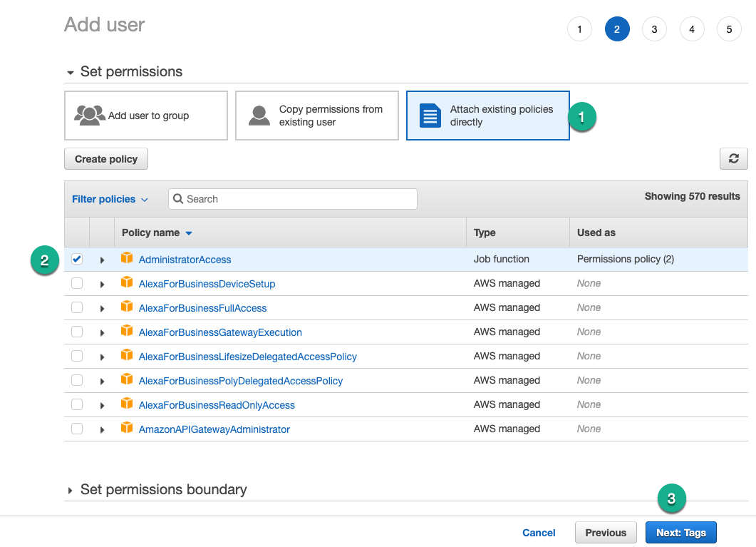Click the orange box icon beside AdministratorAccess
The image size is (756, 547).
[127, 258]
